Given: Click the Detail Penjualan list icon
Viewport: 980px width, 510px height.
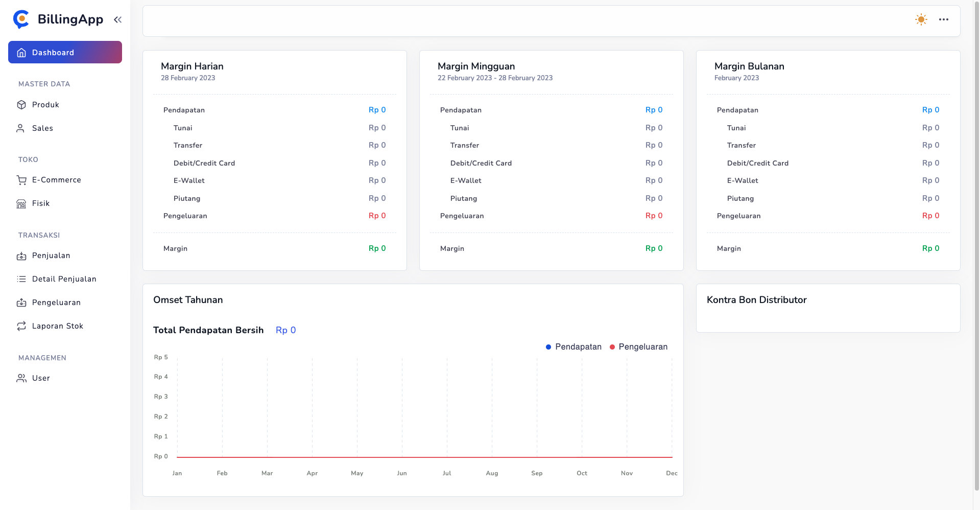Looking at the screenshot, I should pyautogui.click(x=21, y=279).
